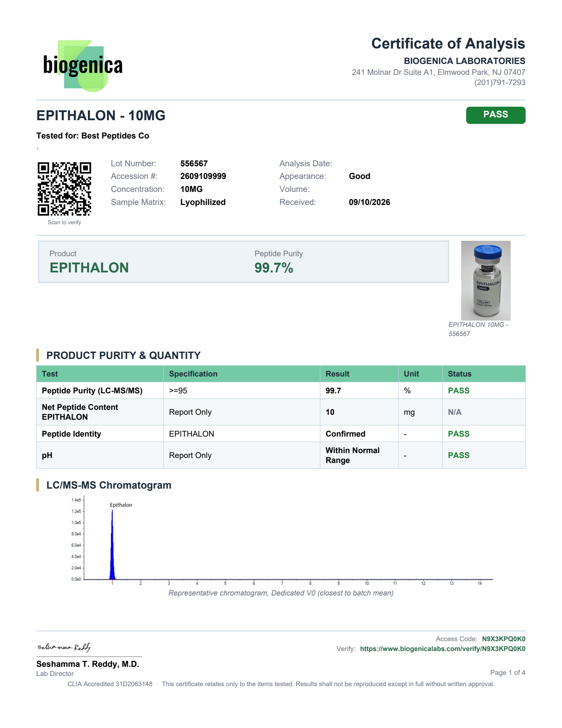Click the LC/MS-MS Chromatogram heading
This screenshot has height=728, width=562.
click(109, 485)
